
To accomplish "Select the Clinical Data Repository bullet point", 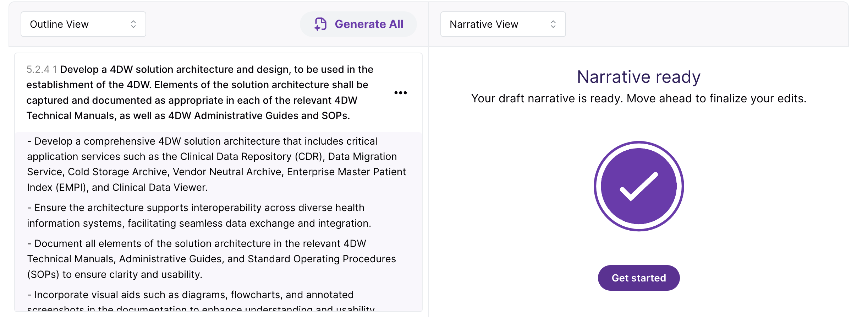I will [x=216, y=164].
